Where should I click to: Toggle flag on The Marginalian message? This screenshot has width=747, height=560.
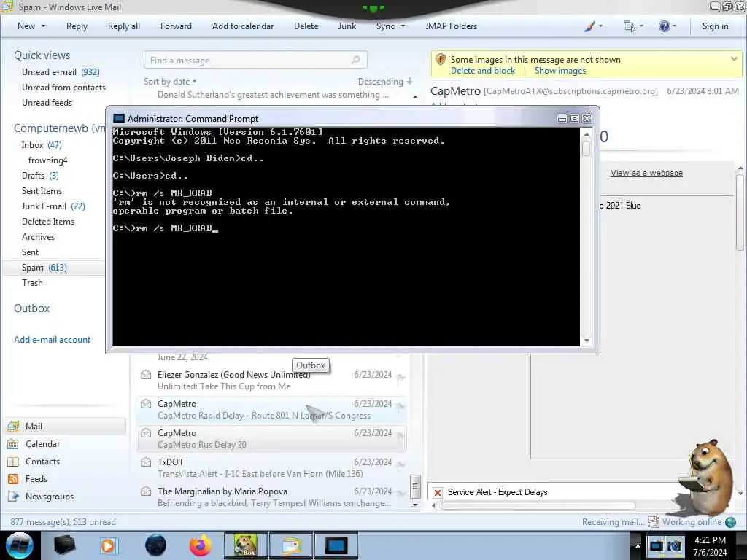400,494
